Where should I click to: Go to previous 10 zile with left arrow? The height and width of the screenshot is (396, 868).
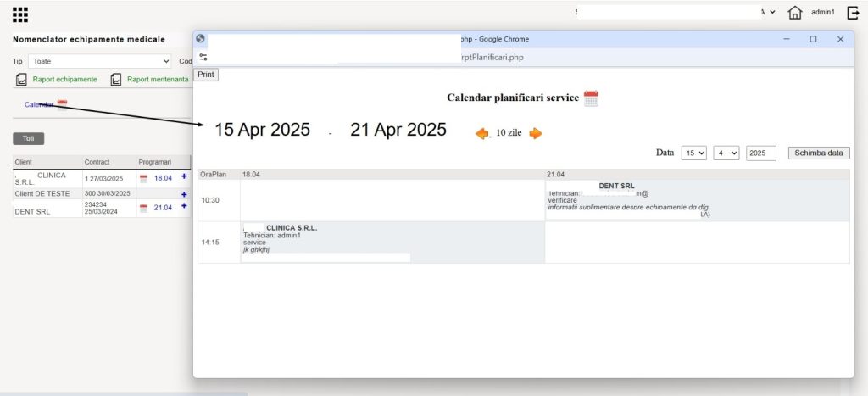[x=482, y=133]
